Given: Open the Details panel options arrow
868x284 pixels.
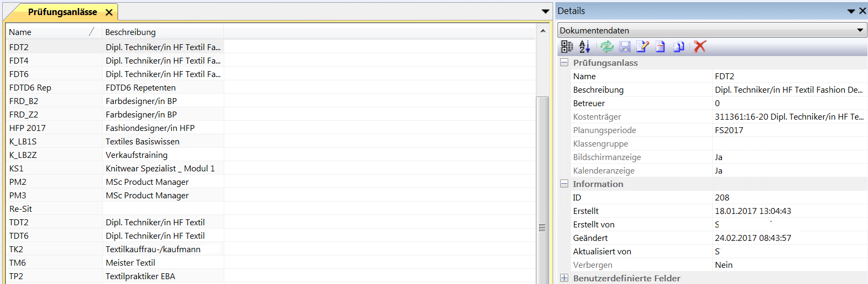Looking at the screenshot, I should [x=851, y=11].
